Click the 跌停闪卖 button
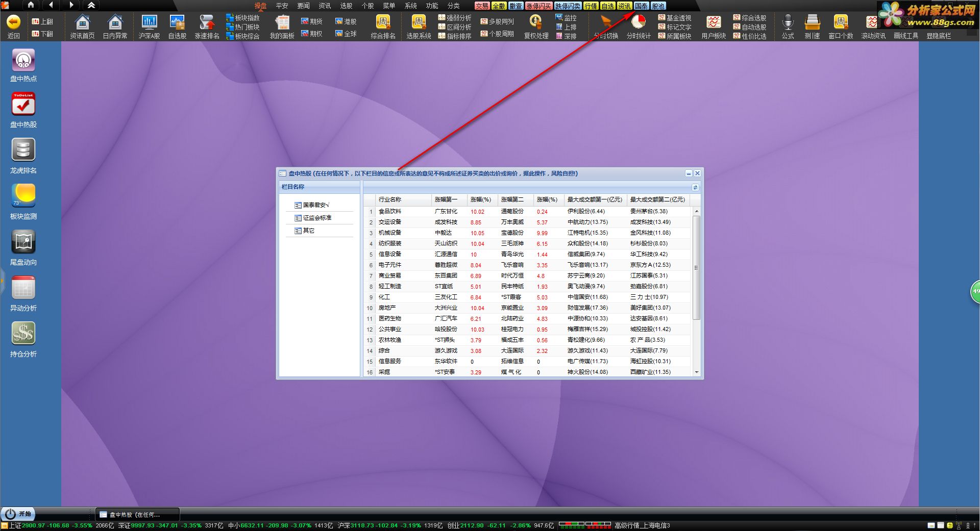Image resolution: width=980 pixels, height=531 pixels. [x=568, y=6]
